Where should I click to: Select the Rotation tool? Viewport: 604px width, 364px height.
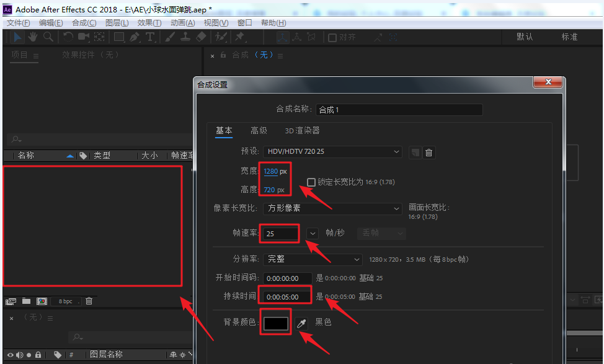[68, 37]
